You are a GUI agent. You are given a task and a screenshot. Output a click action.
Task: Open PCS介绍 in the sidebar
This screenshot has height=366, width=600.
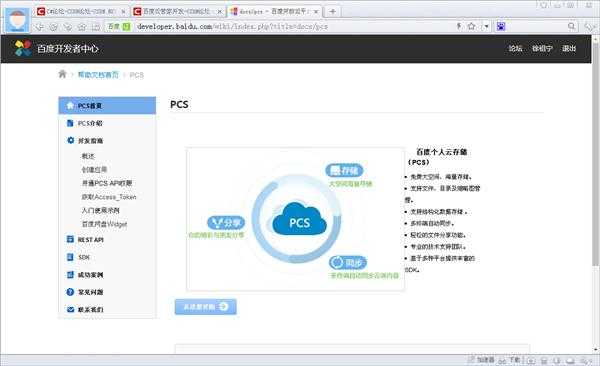[x=107, y=123]
